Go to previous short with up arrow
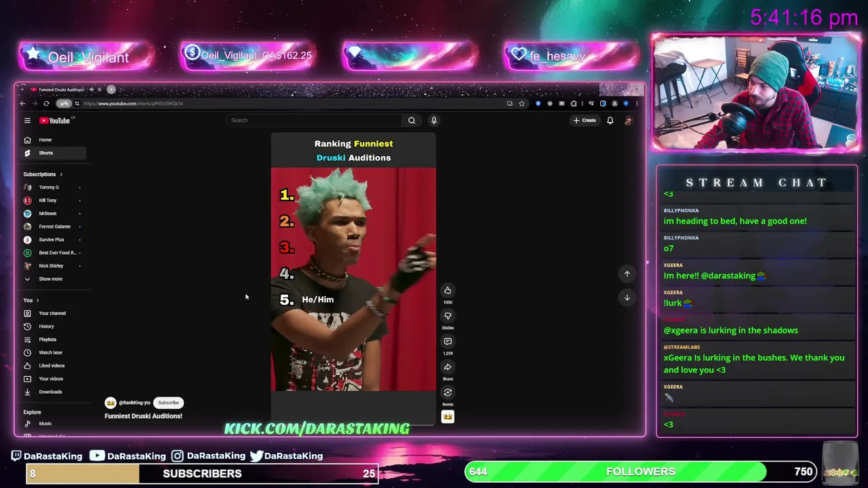This screenshot has width=868, height=488. pos(627,274)
